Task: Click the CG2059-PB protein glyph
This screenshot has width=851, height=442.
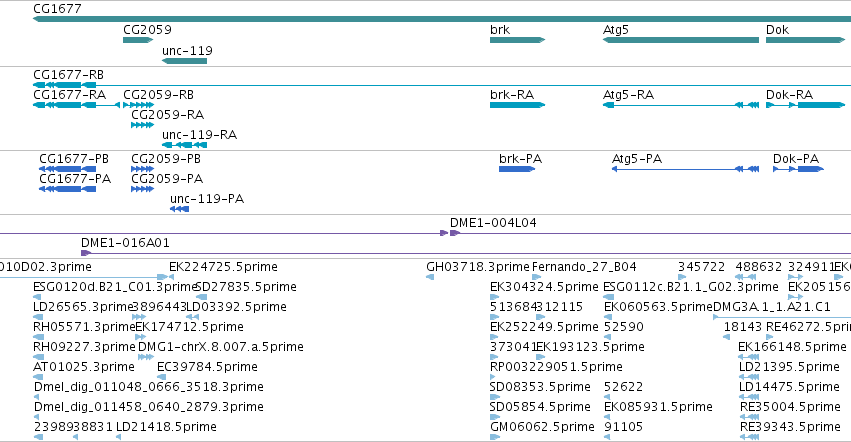Action: coord(142,169)
